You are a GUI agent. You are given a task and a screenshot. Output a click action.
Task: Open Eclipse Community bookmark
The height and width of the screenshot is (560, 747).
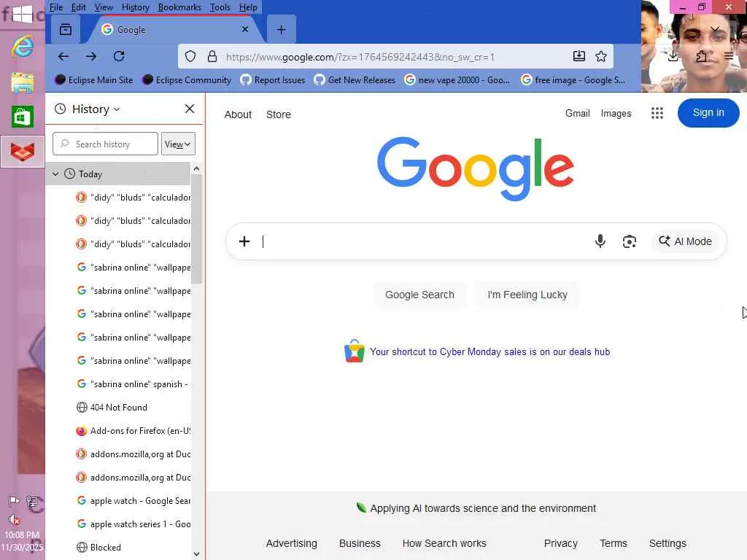pyautogui.click(x=187, y=80)
